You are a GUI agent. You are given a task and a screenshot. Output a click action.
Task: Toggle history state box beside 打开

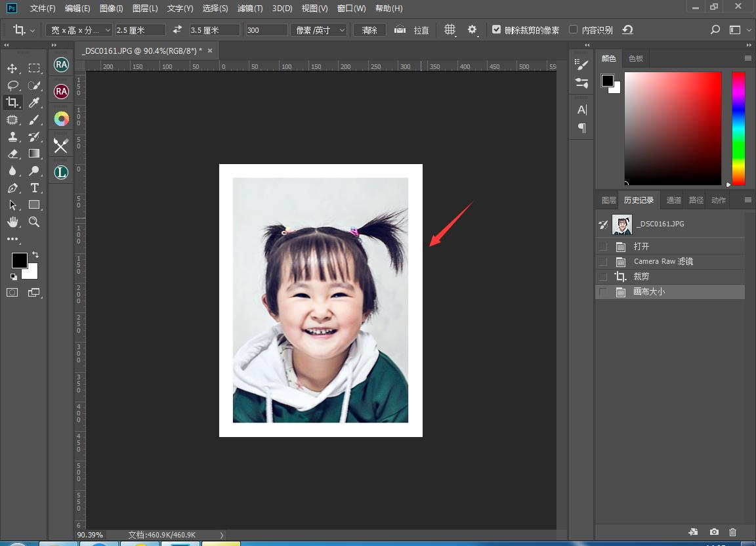click(602, 247)
